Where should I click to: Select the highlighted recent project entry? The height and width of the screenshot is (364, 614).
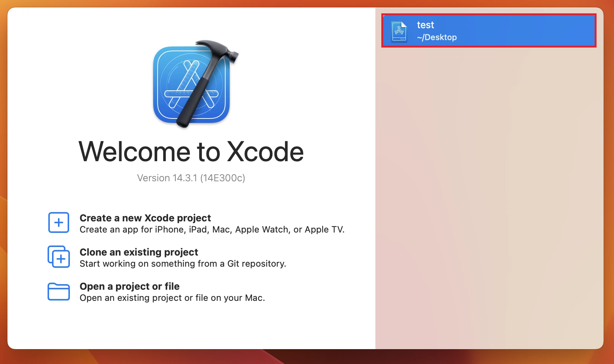click(x=488, y=30)
